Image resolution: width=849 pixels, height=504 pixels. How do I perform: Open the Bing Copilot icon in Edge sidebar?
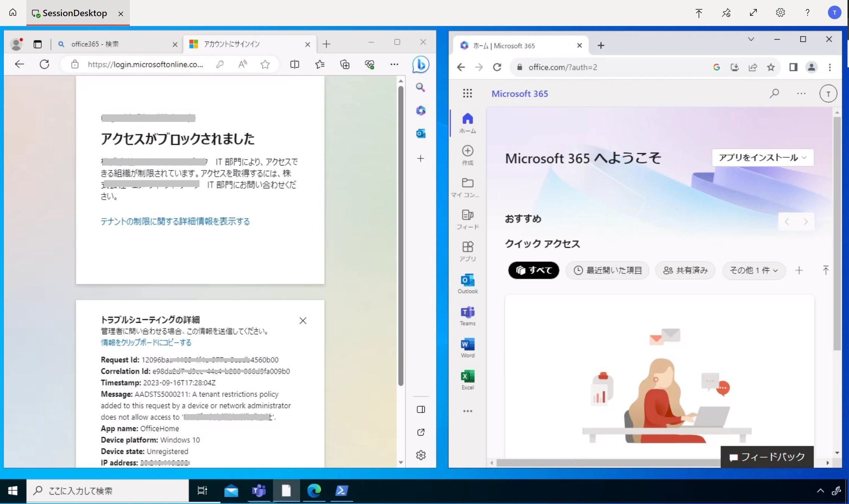[x=421, y=64]
